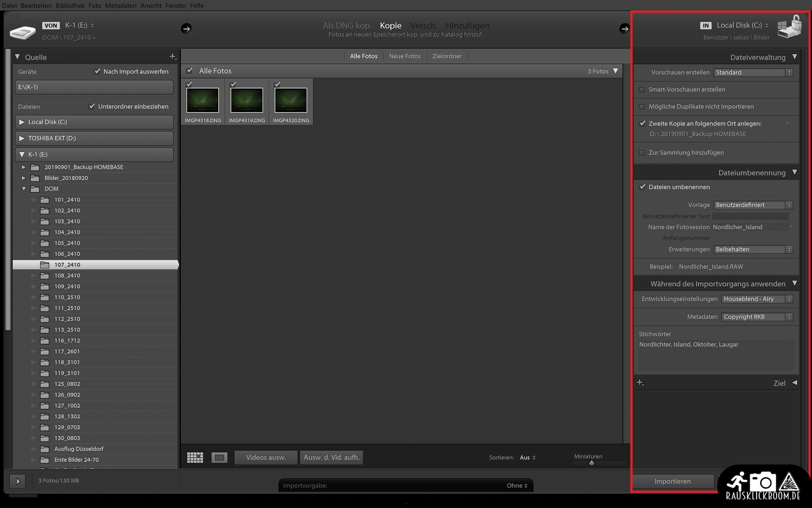The height and width of the screenshot is (508, 812).
Task: Switch to grid view icon
Action: [195, 458]
